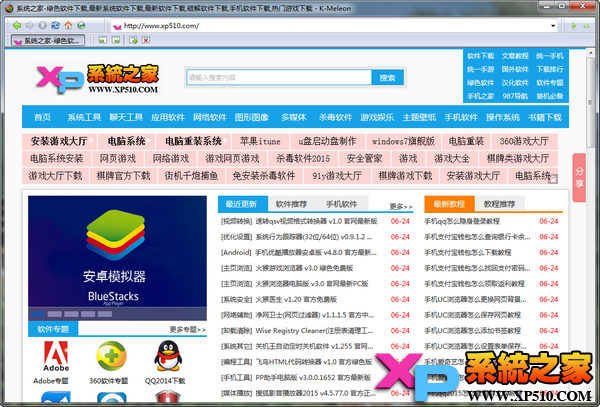Switch to the previous tab using its toolbar icon
The height and width of the screenshot is (407, 600).
point(103,40)
